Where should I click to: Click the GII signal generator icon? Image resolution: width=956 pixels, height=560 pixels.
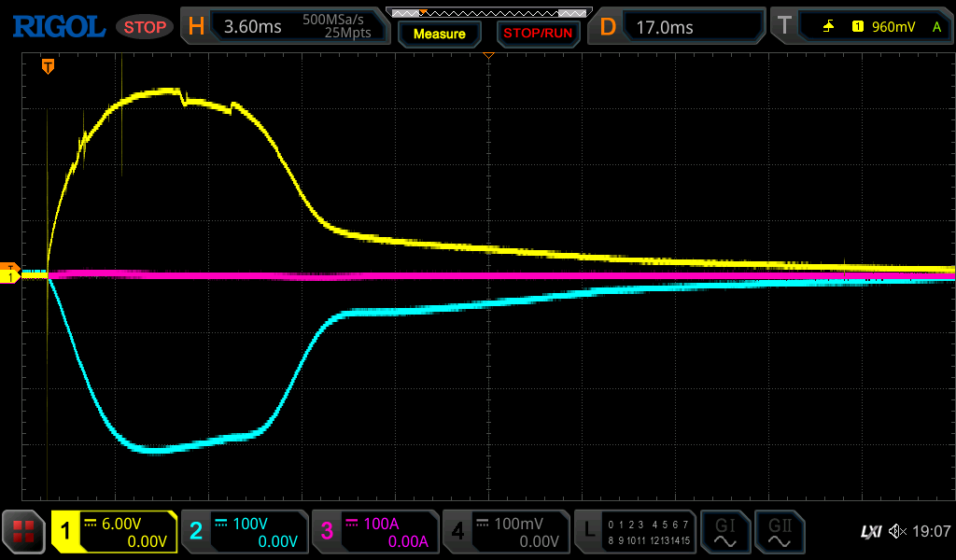pos(779,532)
